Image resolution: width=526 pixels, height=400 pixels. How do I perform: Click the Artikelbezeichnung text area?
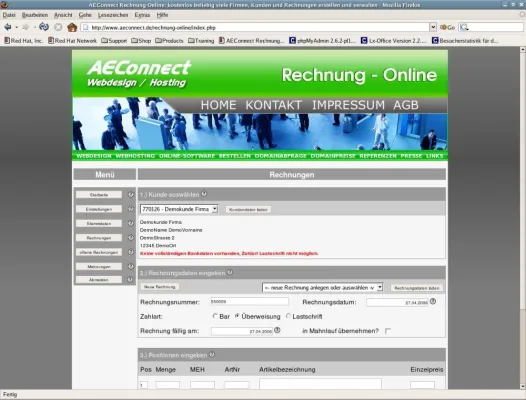point(320,384)
